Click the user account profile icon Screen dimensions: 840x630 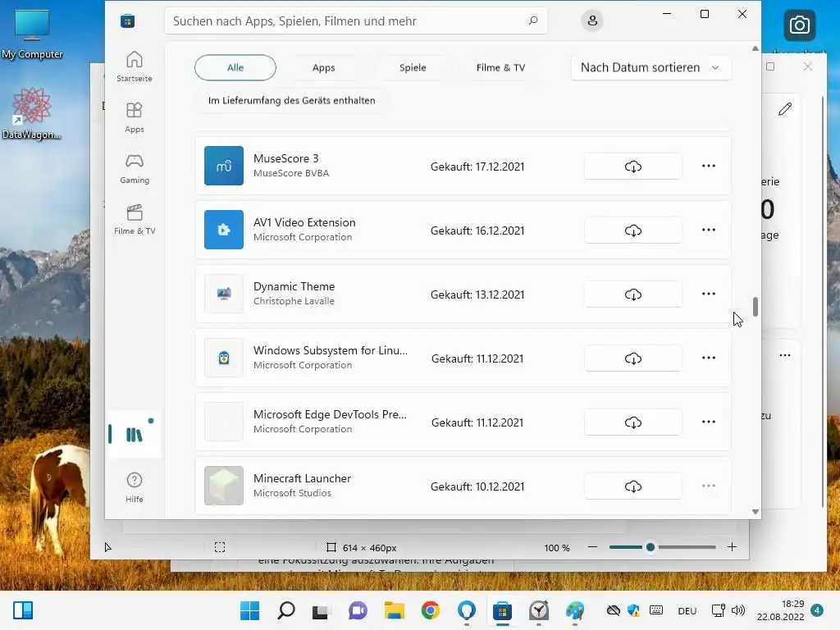[x=592, y=21]
